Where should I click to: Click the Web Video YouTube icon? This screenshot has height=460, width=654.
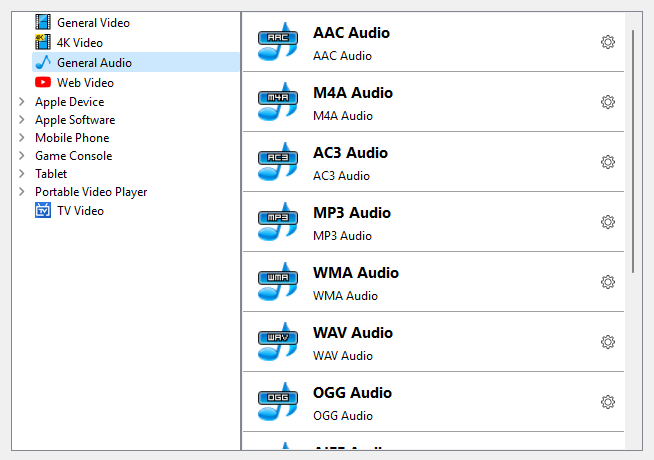[x=43, y=82]
